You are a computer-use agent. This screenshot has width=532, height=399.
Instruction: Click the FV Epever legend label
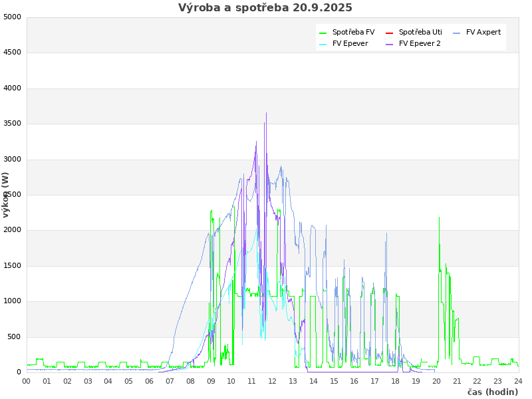click(350, 43)
